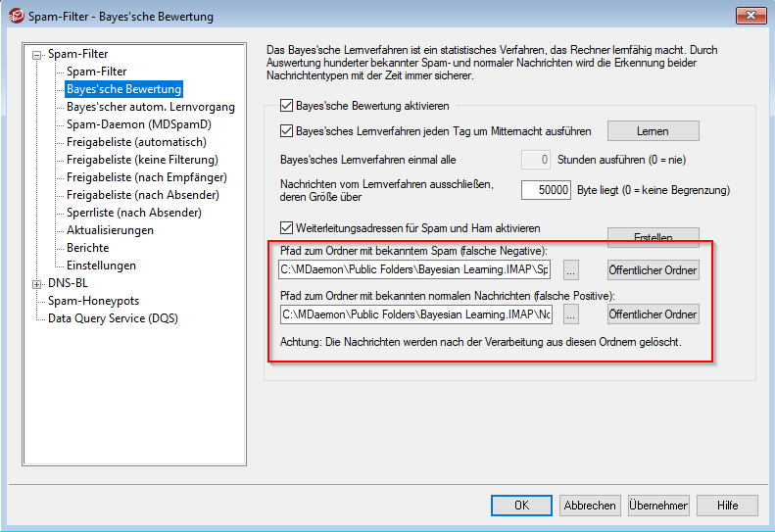The width and height of the screenshot is (775, 532).
Task: Click the byte size limit field showing 50000
Action: click(x=546, y=190)
